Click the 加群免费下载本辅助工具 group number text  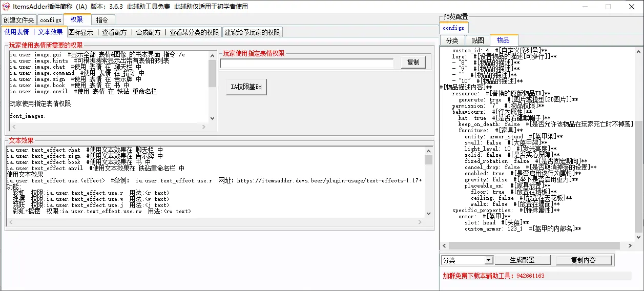pos(493,276)
